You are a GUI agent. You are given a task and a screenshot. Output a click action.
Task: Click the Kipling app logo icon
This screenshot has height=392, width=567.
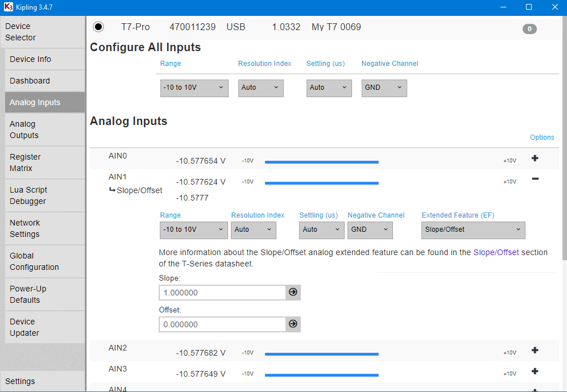(x=8, y=7)
